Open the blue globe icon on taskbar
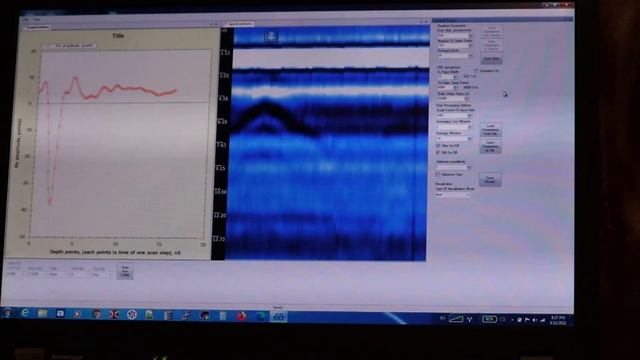This screenshot has width=640, height=360. coord(260,316)
